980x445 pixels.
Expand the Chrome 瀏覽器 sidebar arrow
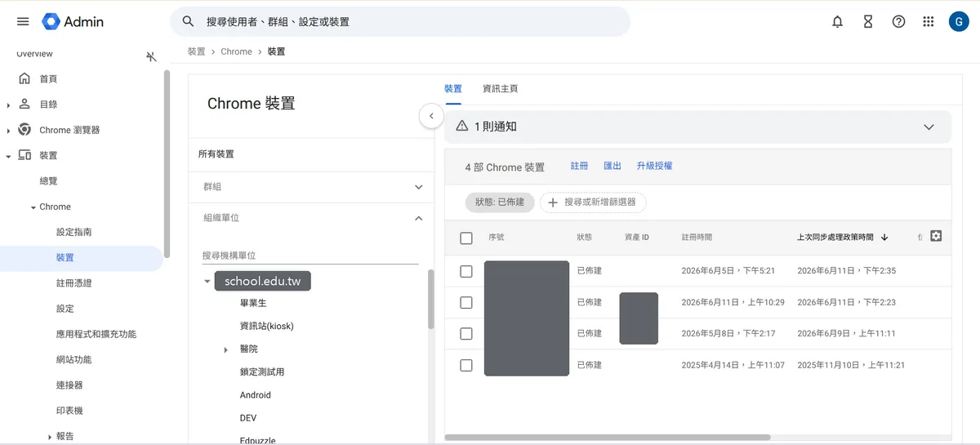(8, 130)
